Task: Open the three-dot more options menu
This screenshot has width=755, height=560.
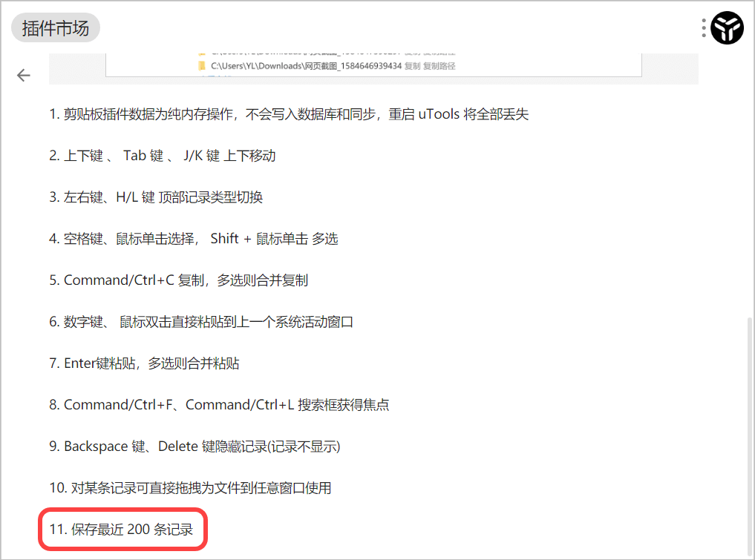Action: 704,28
